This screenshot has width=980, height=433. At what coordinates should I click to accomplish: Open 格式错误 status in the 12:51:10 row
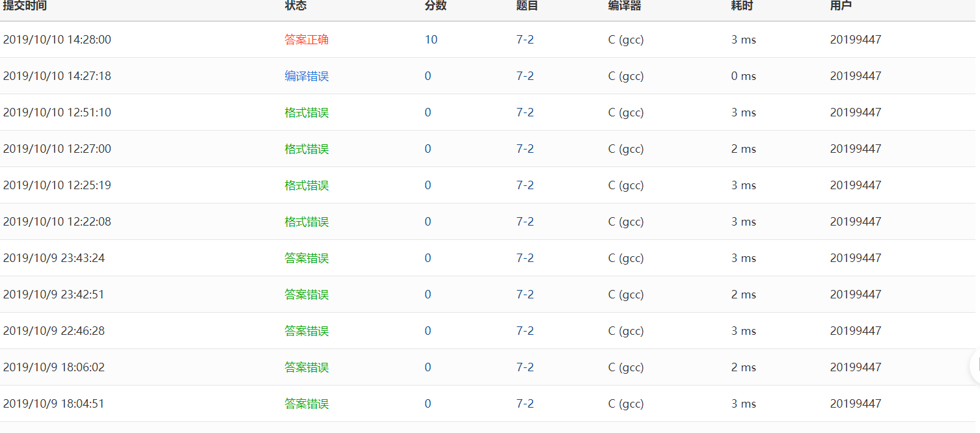(x=306, y=112)
